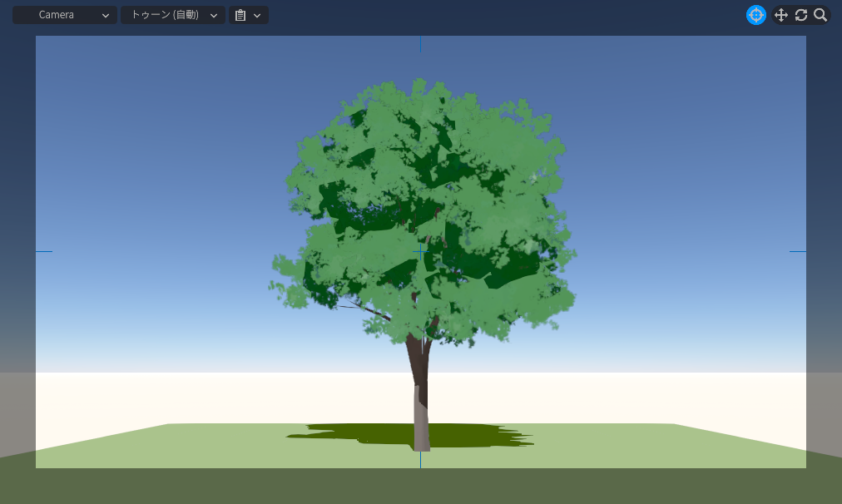
Task: Select the magnifier zoom tool
Action: click(820, 15)
